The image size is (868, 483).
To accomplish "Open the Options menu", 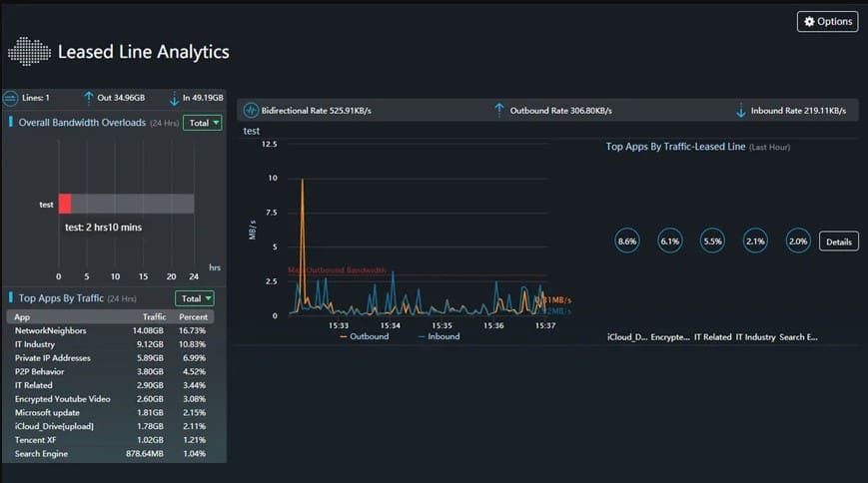I will (827, 21).
